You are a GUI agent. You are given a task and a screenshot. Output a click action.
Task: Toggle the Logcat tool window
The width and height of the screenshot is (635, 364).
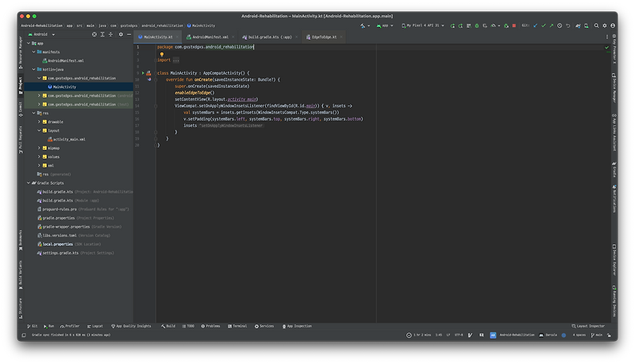(x=95, y=326)
